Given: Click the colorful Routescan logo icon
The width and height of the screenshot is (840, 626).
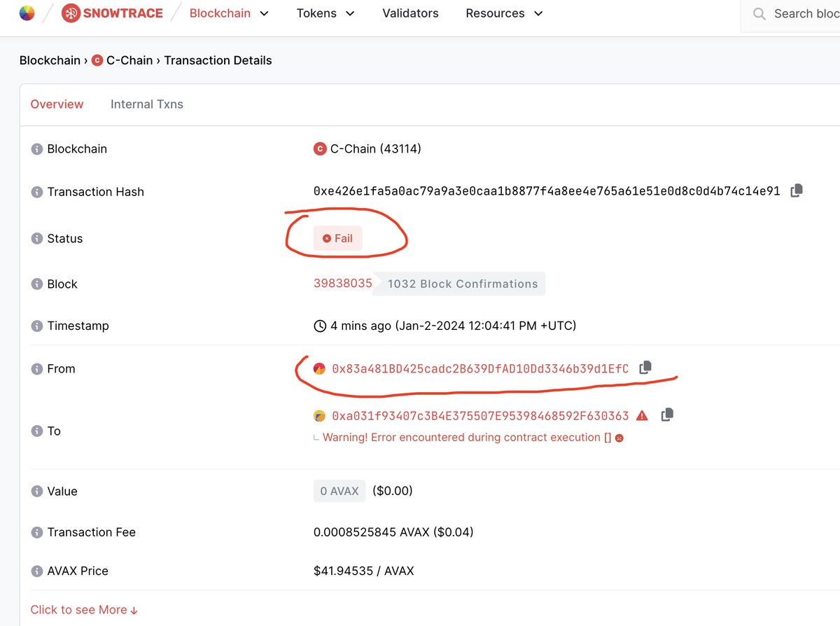Looking at the screenshot, I should coord(27,13).
